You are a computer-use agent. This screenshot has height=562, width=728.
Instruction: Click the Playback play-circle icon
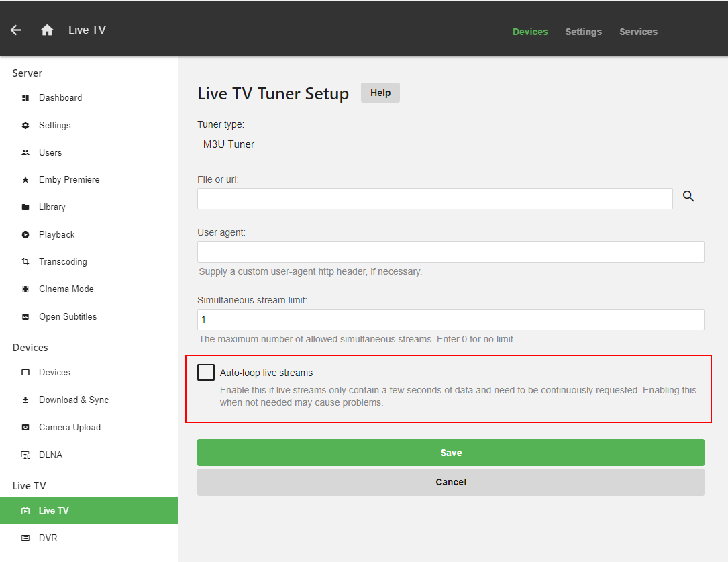coord(25,234)
